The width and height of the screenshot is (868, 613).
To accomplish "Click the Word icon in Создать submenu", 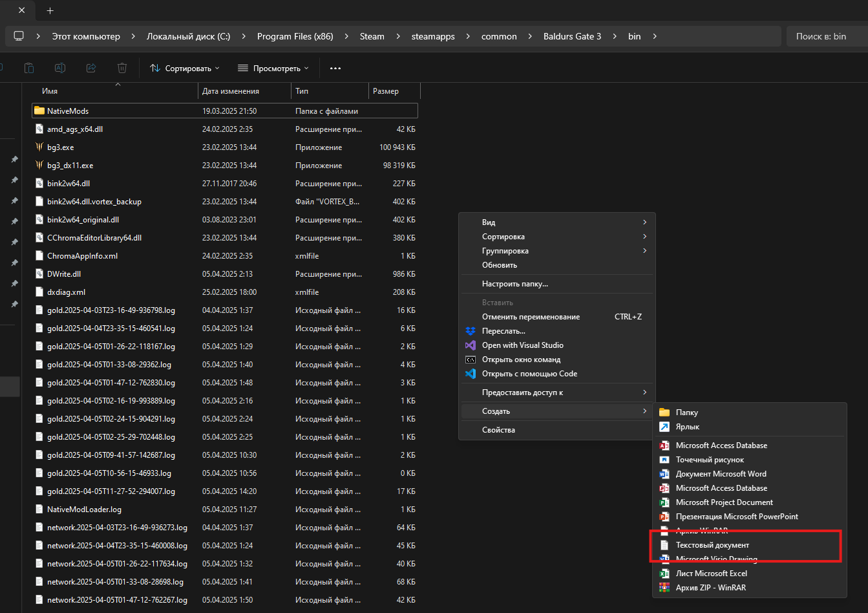I will pyautogui.click(x=664, y=474).
